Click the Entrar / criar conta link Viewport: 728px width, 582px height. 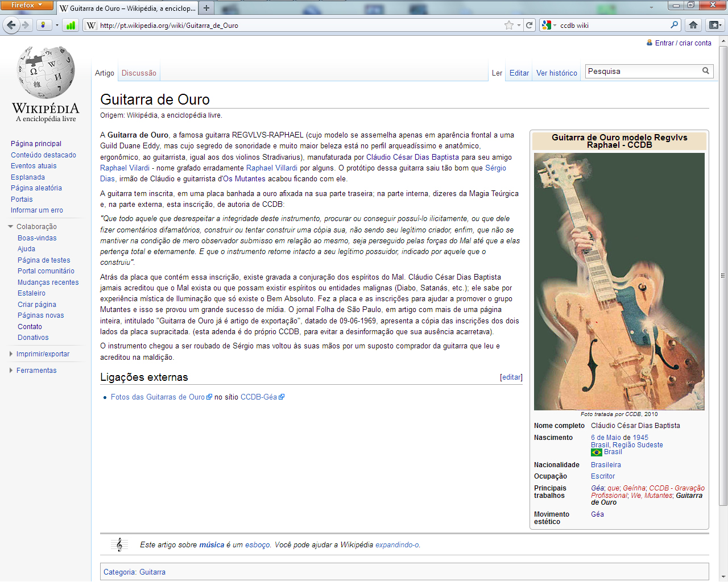[683, 43]
